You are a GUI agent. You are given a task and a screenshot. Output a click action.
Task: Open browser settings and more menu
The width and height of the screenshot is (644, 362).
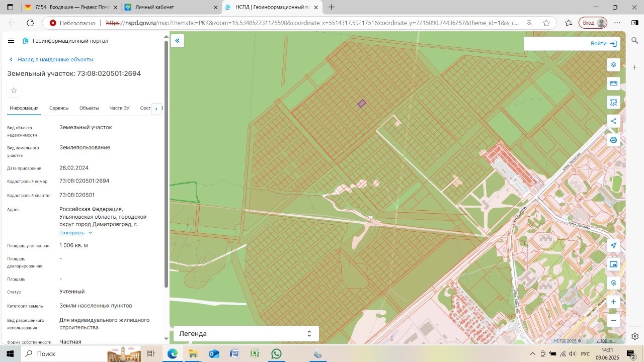click(618, 23)
